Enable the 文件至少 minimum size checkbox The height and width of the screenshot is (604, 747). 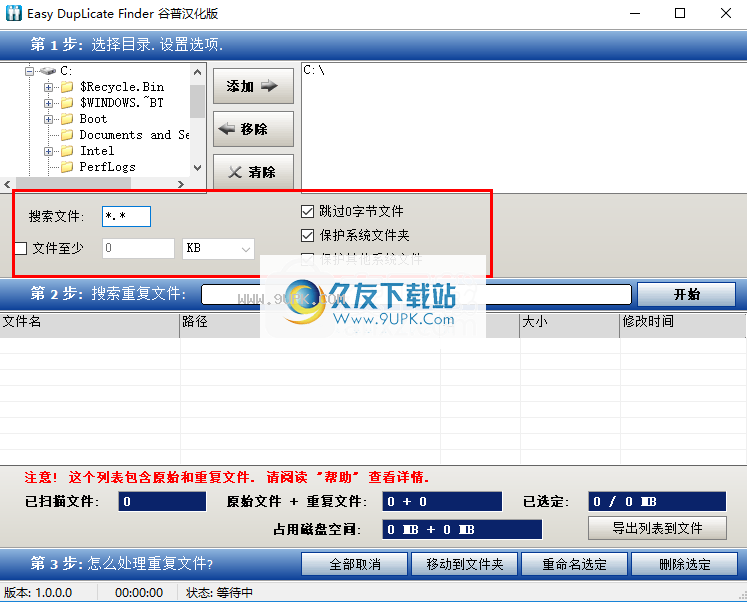coord(20,248)
